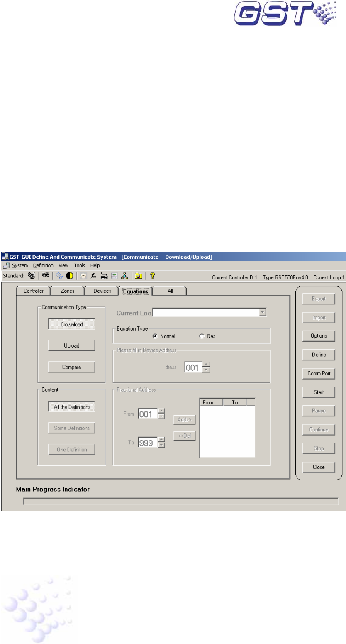Click the <<Del button
Viewport: 346px width, 644px height.
pos(184,436)
